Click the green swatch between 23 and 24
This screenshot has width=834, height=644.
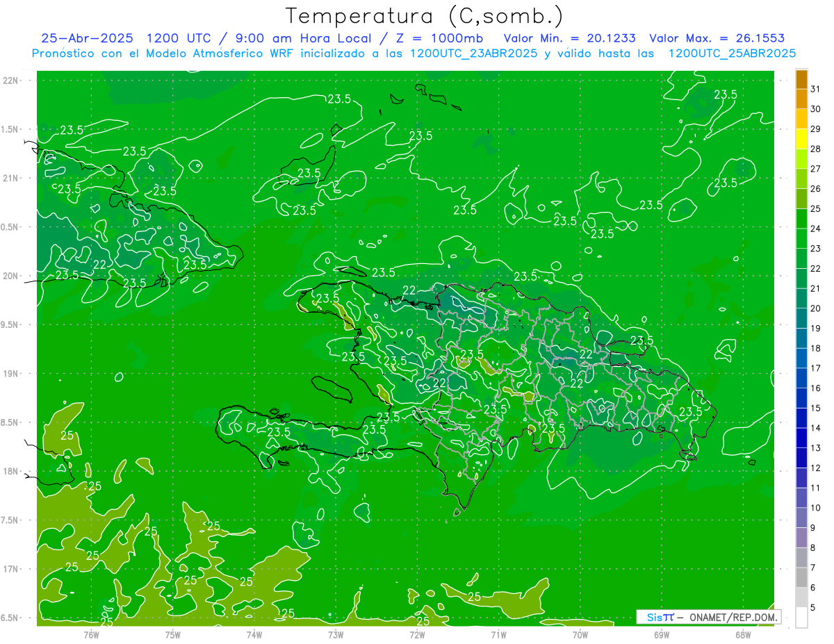pyautogui.click(x=802, y=238)
